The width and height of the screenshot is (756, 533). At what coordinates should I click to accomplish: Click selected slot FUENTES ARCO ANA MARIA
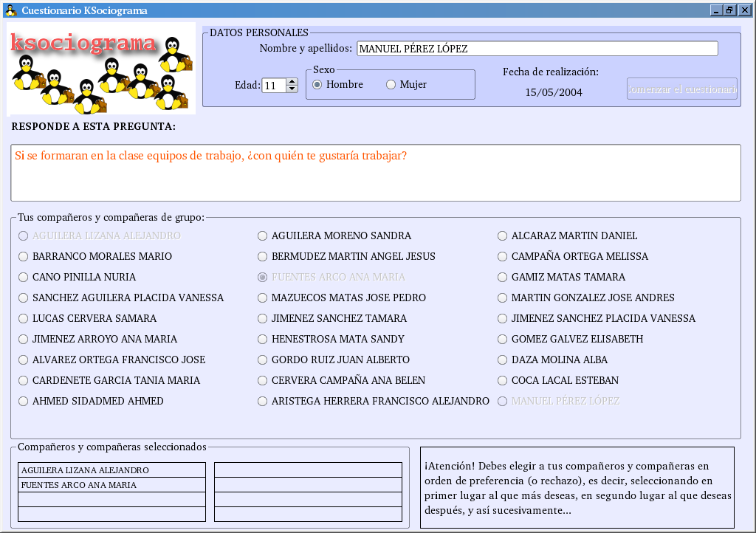pyautogui.click(x=112, y=485)
